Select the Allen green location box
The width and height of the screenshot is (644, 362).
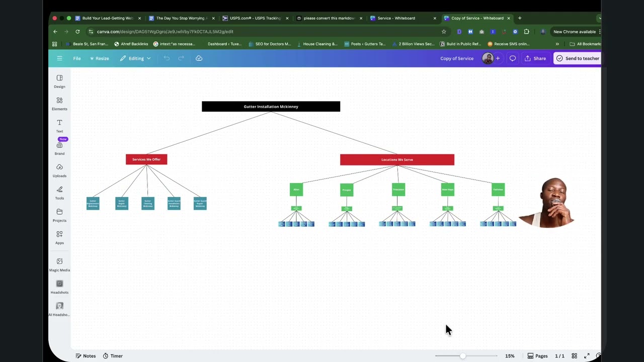pos(296,190)
